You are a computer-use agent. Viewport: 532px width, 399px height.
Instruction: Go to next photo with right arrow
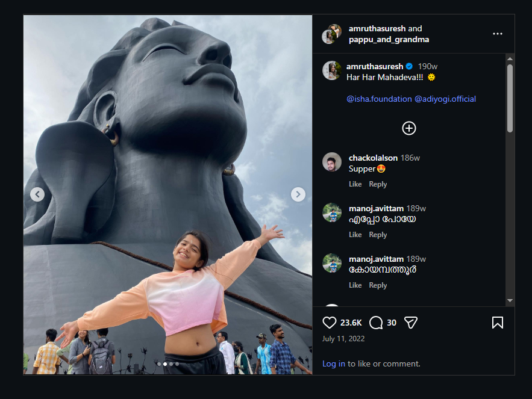pyautogui.click(x=298, y=194)
